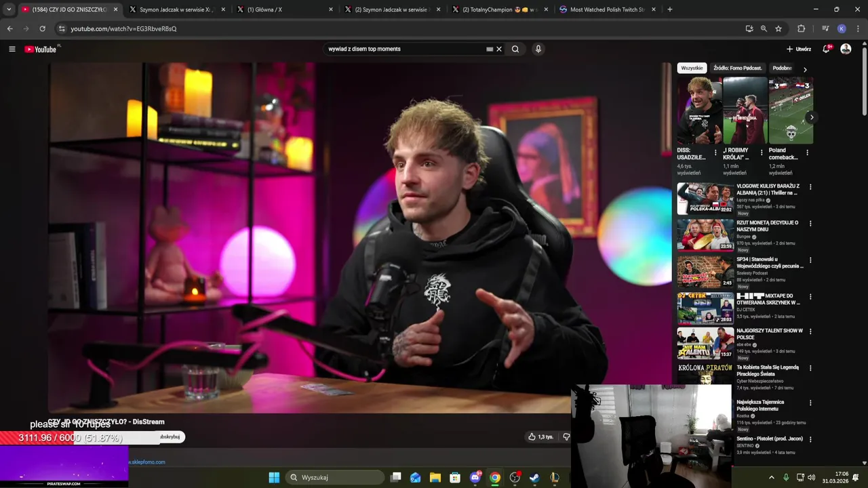This screenshot has height=488, width=868.
Task: Click the page address bar URL field
Action: coord(400,28)
